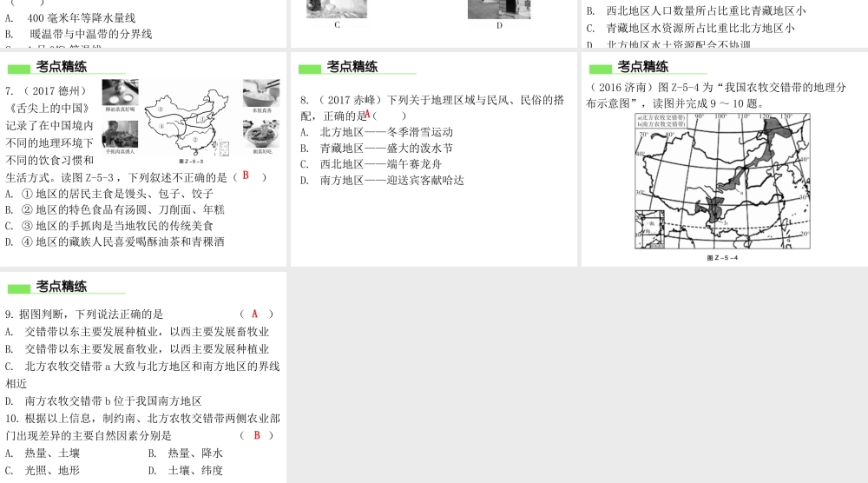Open the question 8 slide on folk customs

tap(433, 159)
